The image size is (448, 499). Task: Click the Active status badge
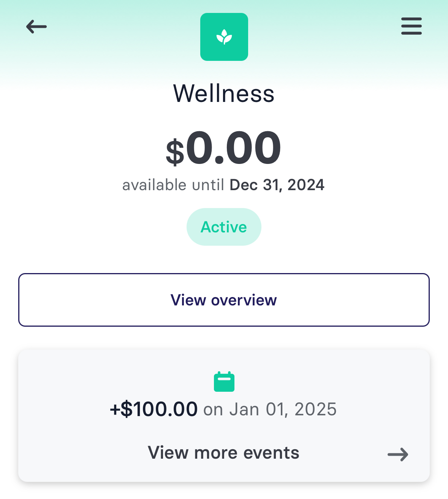coord(224,227)
